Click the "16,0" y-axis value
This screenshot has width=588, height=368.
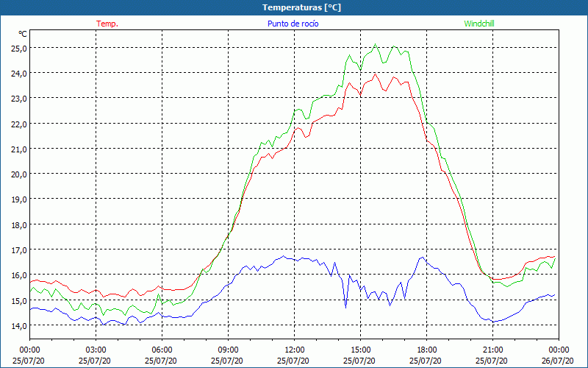pyautogui.click(x=19, y=275)
